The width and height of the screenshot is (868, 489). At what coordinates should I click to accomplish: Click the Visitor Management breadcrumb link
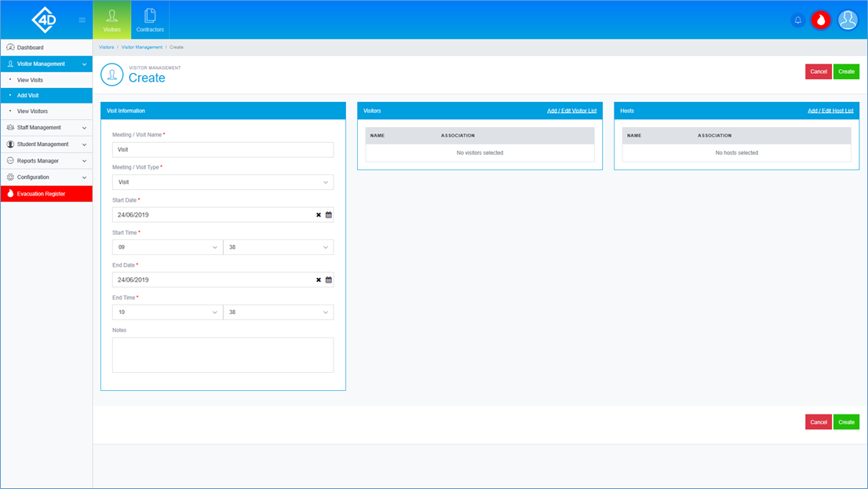[142, 47]
